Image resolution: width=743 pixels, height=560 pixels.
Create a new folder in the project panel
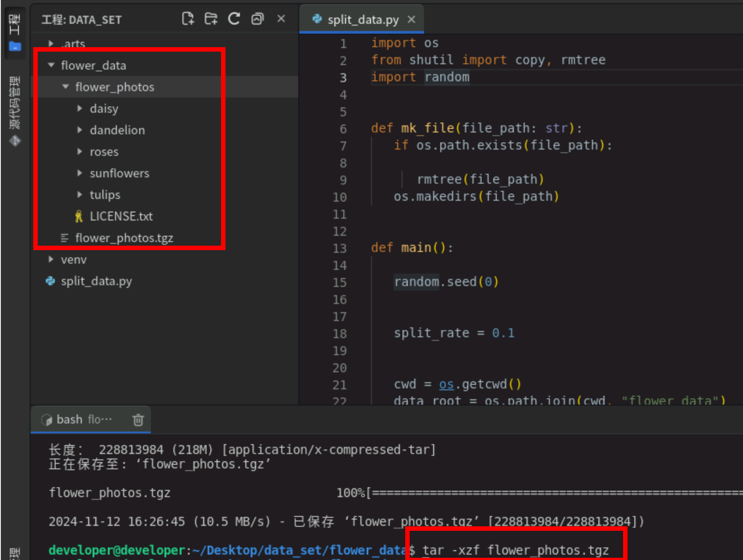[x=211, y=19]
